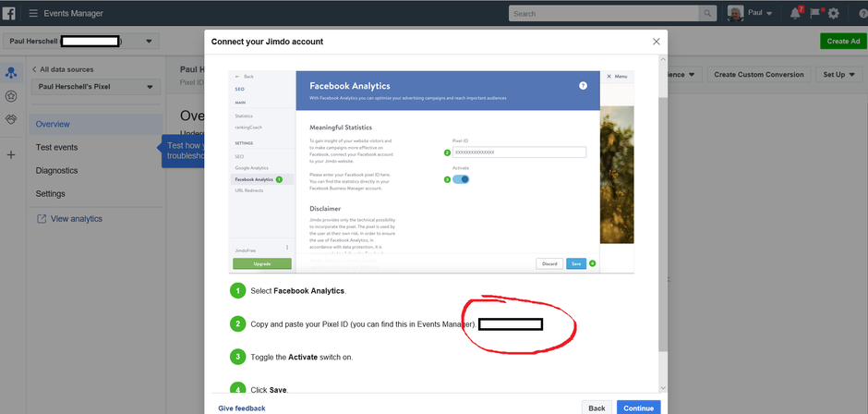Viewport: 868px width, 414px height.
Task: Expand the Paul Herschell account dropdown
Action: tap(81, 41)
